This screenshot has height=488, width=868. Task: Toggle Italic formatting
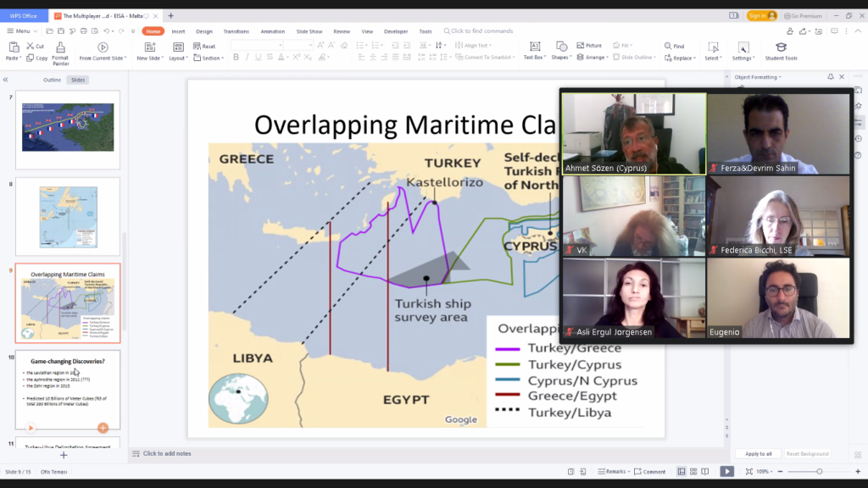point(247,57)
